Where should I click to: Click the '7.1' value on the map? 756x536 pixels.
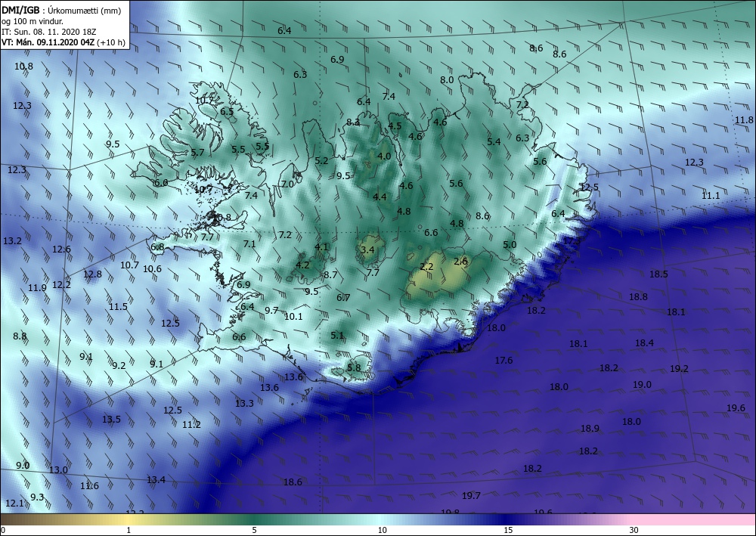pyautogui.click(x=249, y=244)
